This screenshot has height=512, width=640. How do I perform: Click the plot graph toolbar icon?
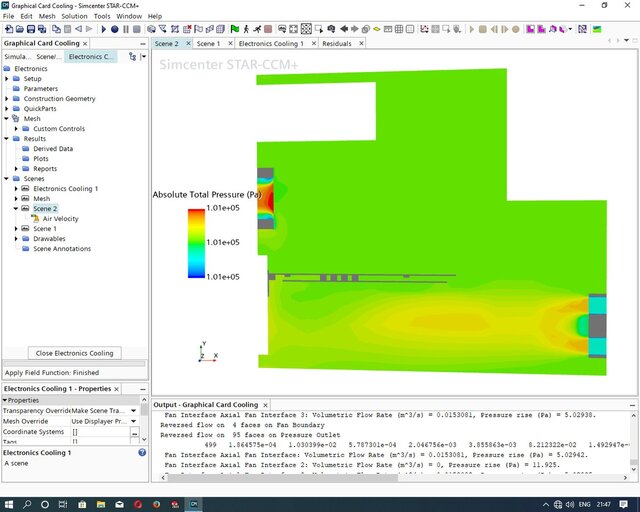point(424,29)
